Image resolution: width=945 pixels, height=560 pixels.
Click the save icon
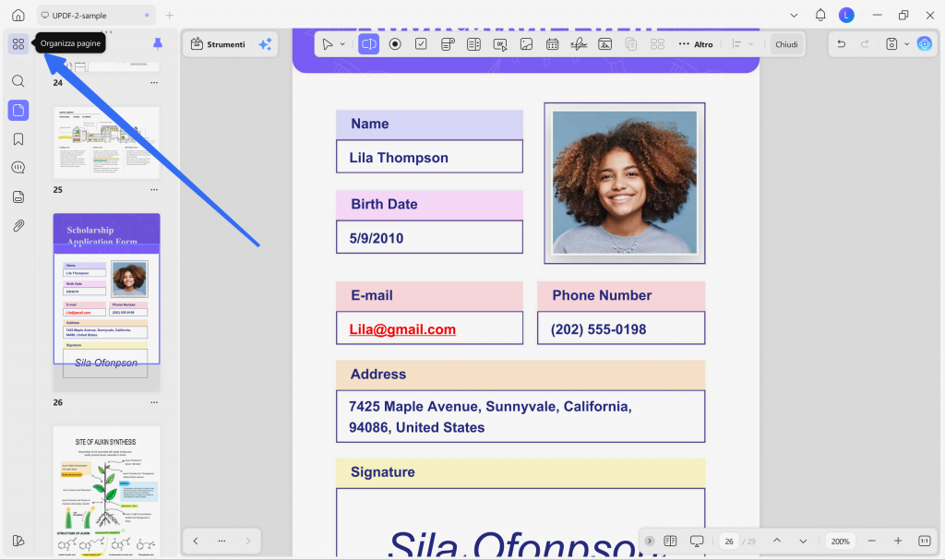[x=891, y=44]
